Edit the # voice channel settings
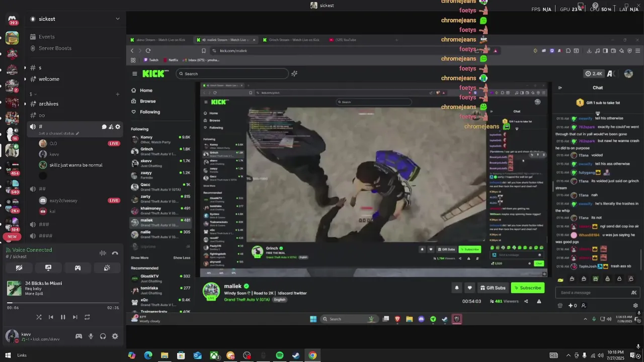Image resolution: width=644 pixels, height=362 pixels. (x=118, y=127)
